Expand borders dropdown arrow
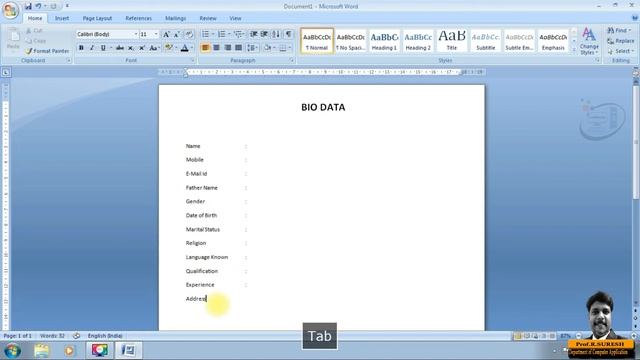640x360 pixels. click(x=290, y=48)
